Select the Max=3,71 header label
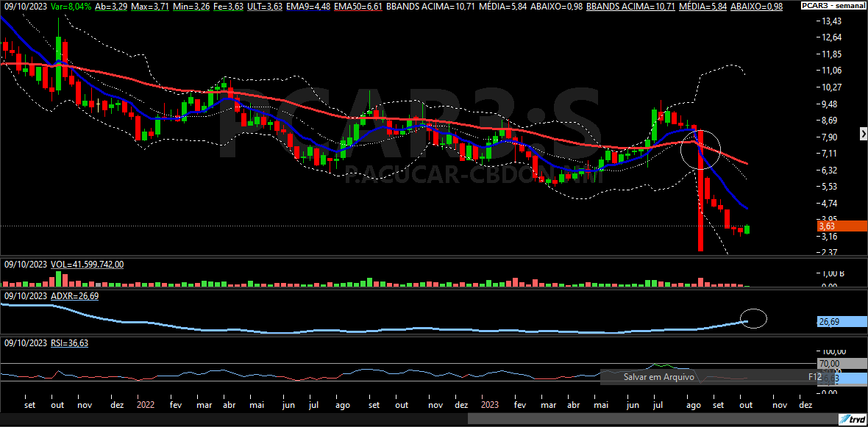The width and height of the screenshot is (868, 427). (x=149, y=7)
